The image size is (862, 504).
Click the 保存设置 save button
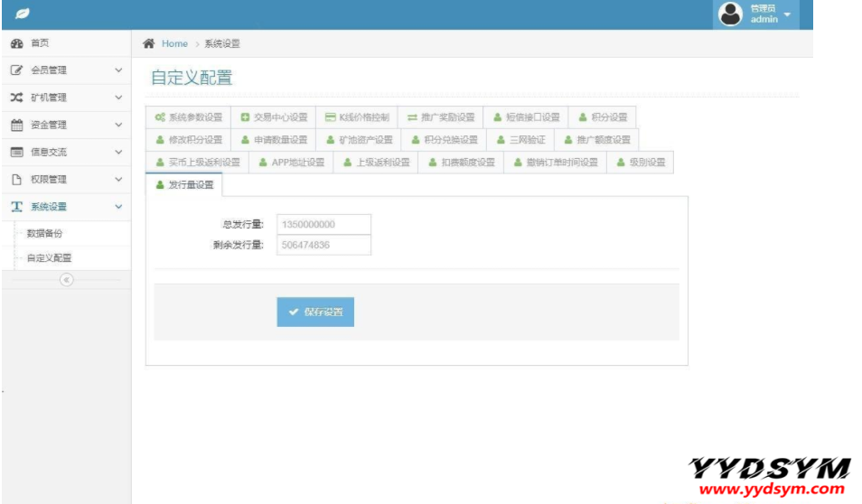[315, 313]
